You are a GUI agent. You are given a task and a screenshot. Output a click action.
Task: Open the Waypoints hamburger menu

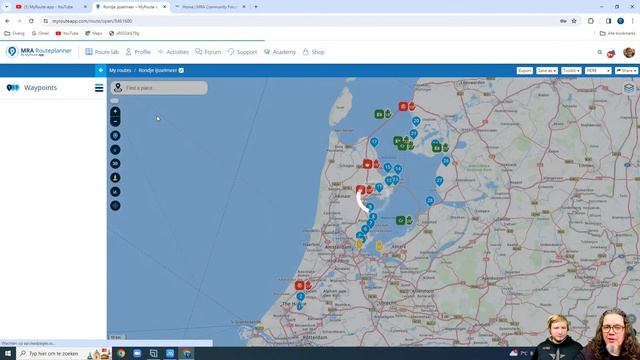coord(99,88)
